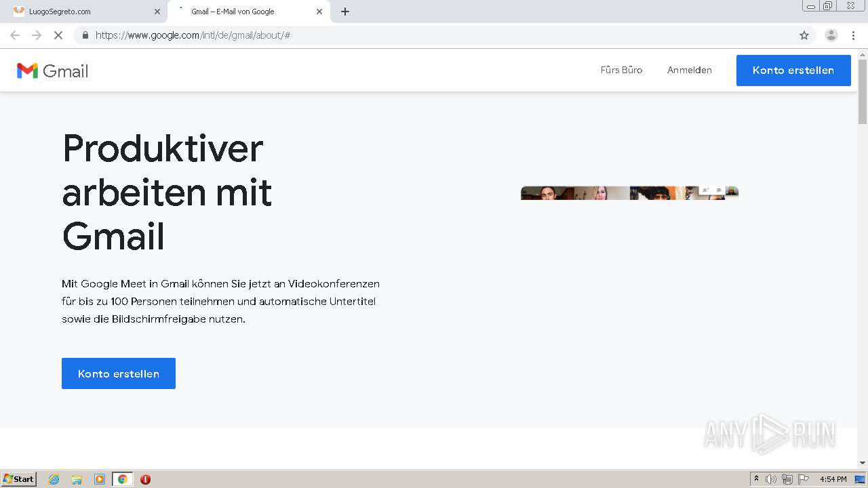Launch Internet Explorer from the taskbar
Screen dimensions: 868x488
[54, 479]
